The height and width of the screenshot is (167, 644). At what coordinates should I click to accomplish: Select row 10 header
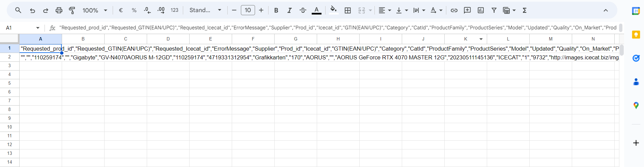click(x=9, y=127)
